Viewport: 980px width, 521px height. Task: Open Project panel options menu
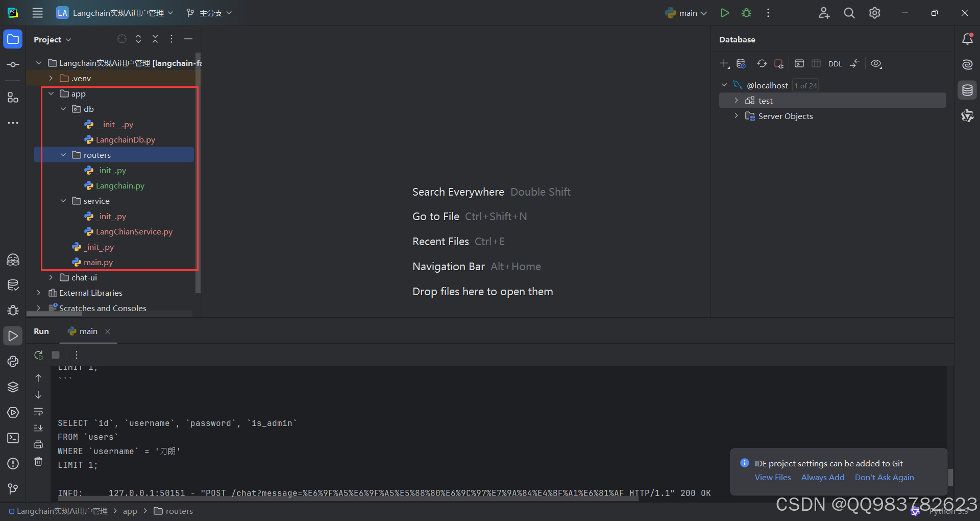171,39
